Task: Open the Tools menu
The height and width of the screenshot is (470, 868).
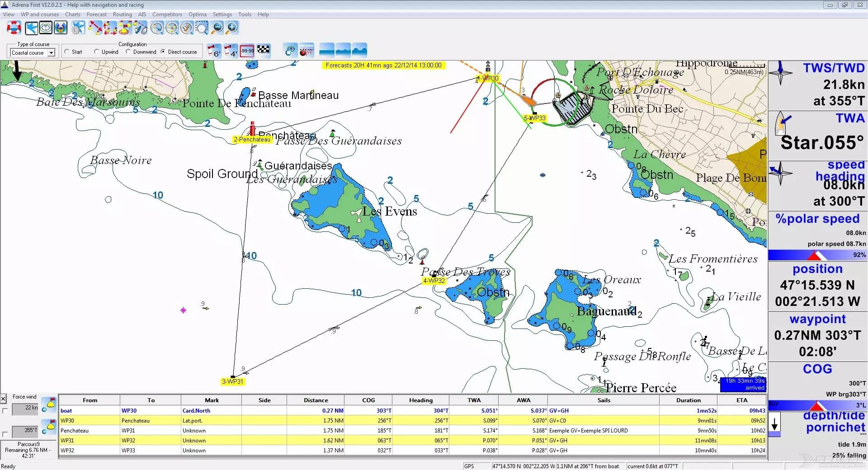Action: click(x=245, y=14)
